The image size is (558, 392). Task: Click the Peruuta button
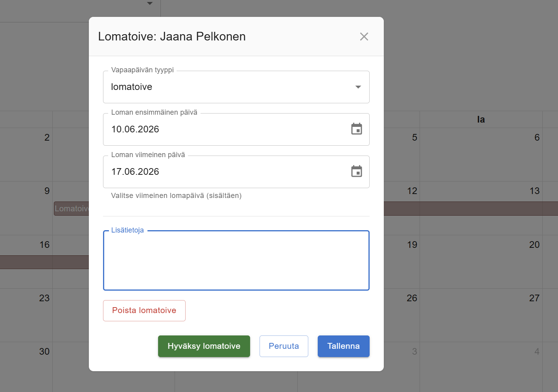click(284, 346)
